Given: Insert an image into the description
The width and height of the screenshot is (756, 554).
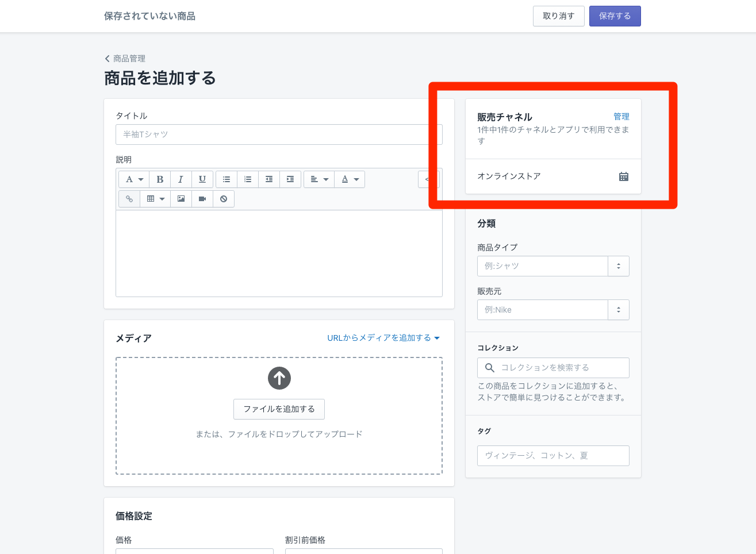Looking at the screenshot, I should point(181,198).
